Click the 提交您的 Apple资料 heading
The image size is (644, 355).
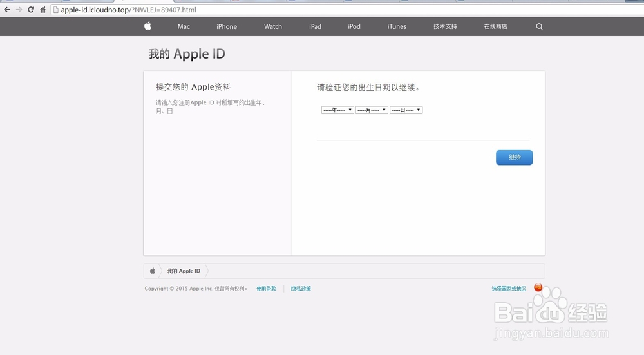tap(193, 87)
